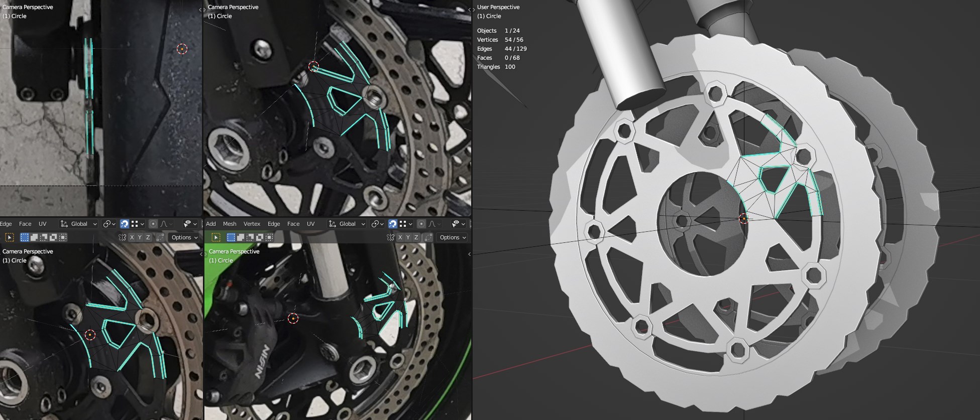The image size is (980, 420).
Task: Toggle snapping magnet in left header
Action: [x=125, y=224]
